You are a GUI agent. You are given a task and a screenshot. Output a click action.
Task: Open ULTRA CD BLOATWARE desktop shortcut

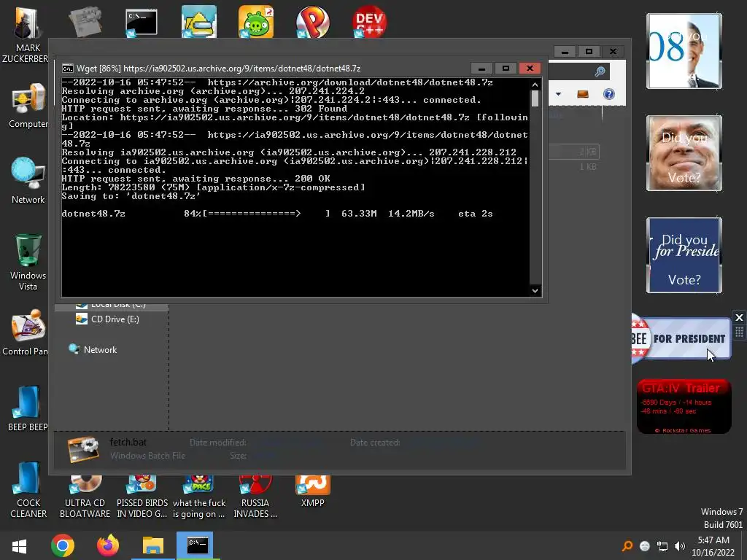click(x=85, y=497)
